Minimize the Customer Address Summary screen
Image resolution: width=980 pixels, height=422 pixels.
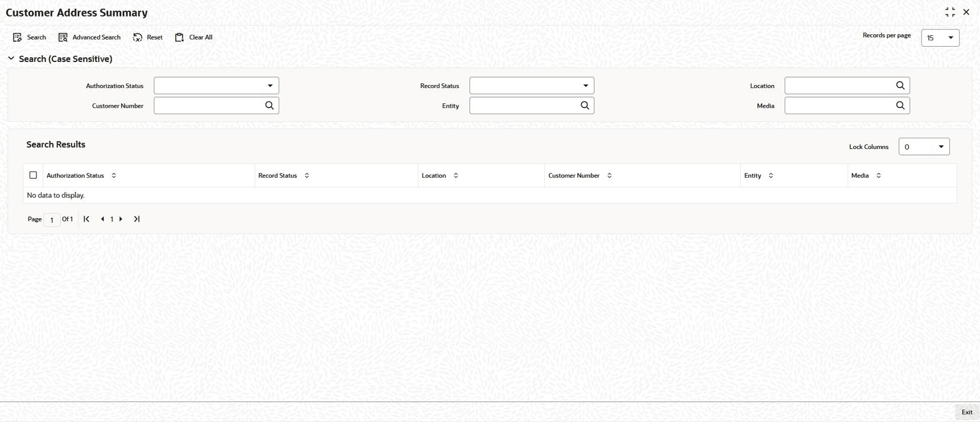click(x=950, y=12)
